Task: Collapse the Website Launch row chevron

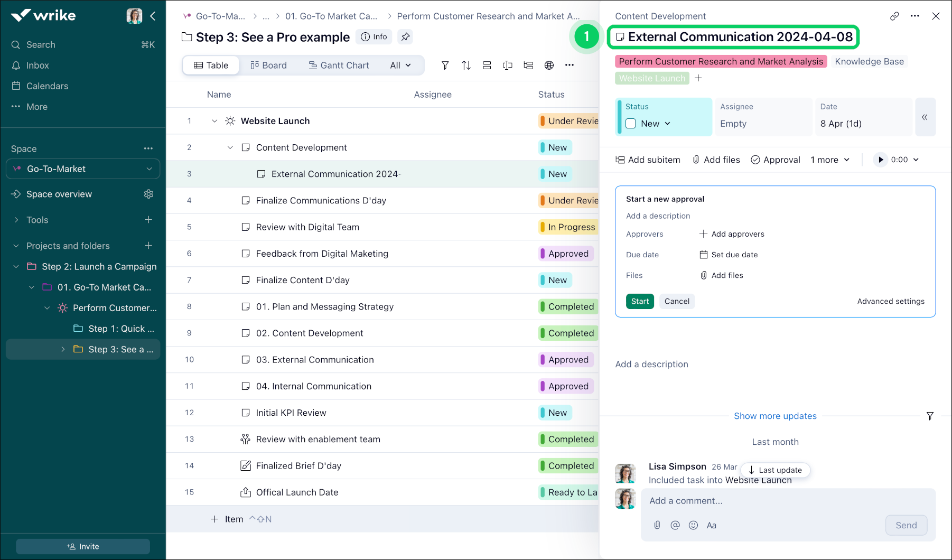Action: (214, 120)
